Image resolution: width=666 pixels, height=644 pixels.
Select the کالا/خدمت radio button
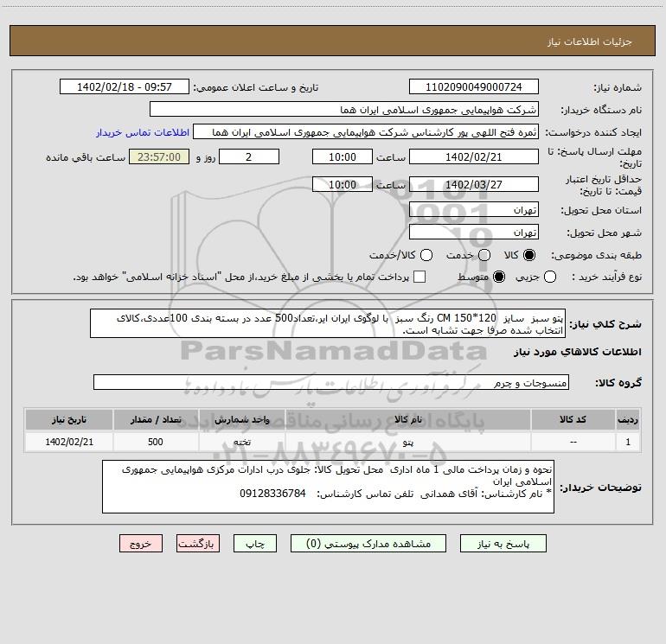pos(426,255)
